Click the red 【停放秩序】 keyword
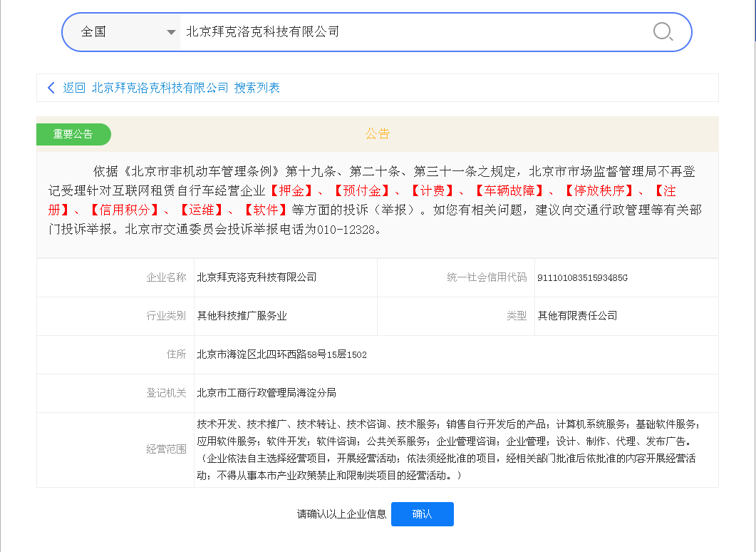Screen dimensions: 756x552 [599, 191]
